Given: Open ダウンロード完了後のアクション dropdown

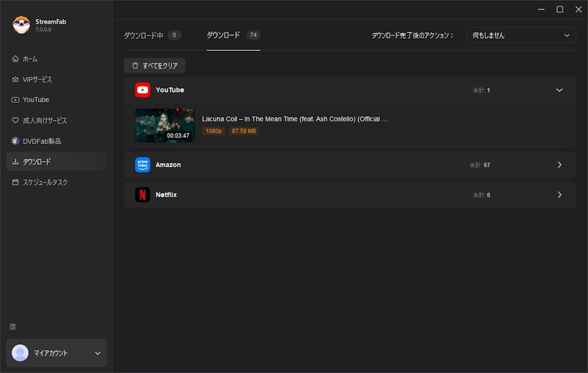Looking at the screenshot, I should pos(521,36).
